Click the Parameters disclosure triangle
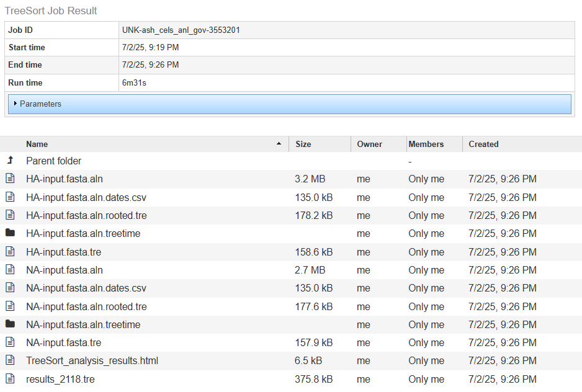 tap(16, 104)
